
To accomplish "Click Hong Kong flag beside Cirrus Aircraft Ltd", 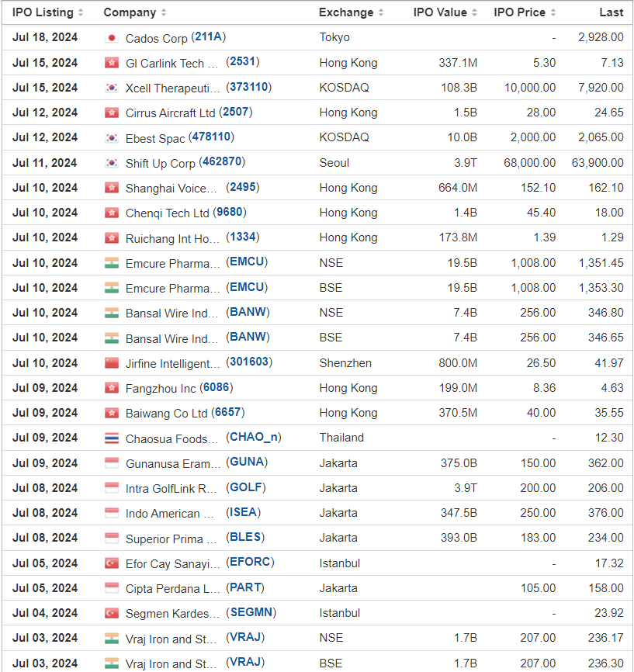I will [x=112, y=113].
